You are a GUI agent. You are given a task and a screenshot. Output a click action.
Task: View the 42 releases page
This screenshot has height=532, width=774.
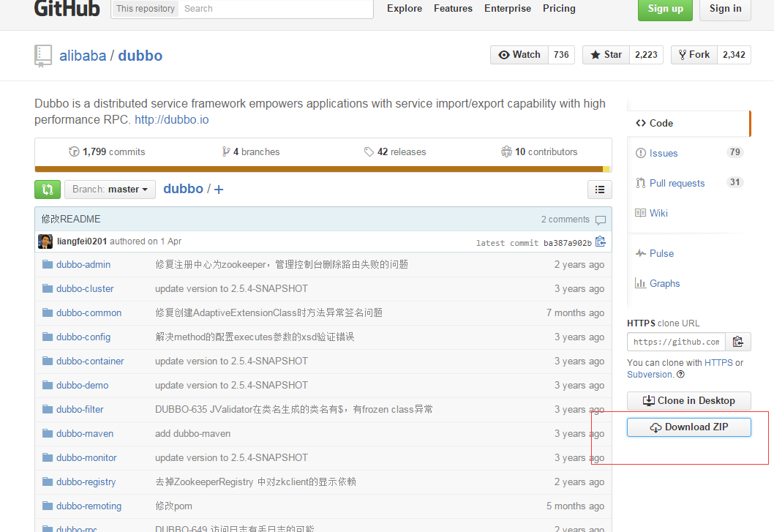coord(395,152)
